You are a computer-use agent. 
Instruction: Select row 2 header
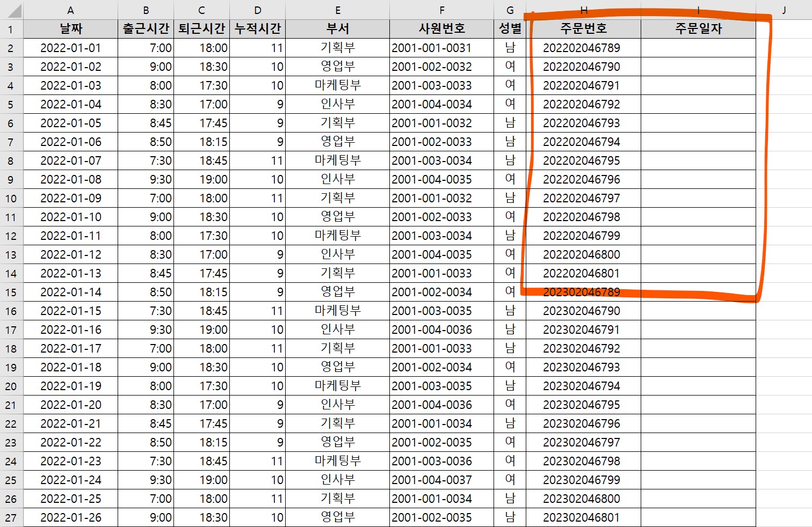tap(12, 48)
